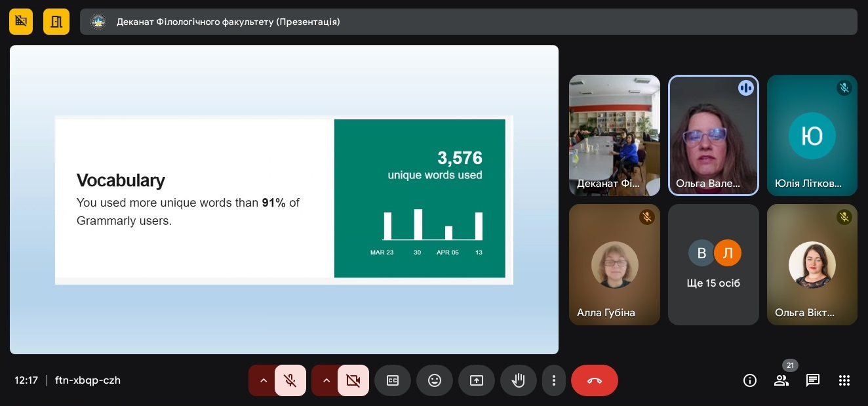Image resolution: width=868 pixels, height=406 pixels.
Task: Raise hand in the meeting
Action: 519,380
